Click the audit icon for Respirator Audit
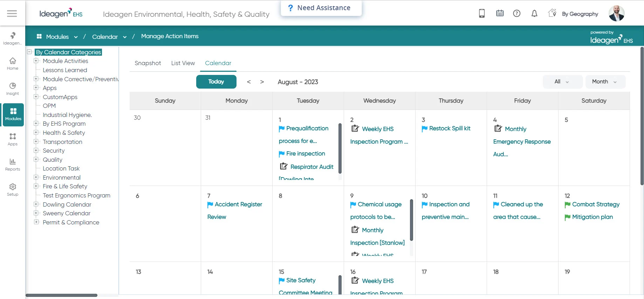644x299 pixels. [284, 166]
